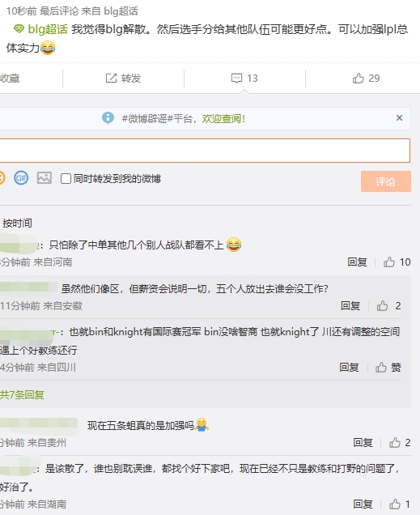The width and height of the screenshot is (420, 515).
Task: Click the 来自河南 timestamp text
Action: tap(53, 262)
